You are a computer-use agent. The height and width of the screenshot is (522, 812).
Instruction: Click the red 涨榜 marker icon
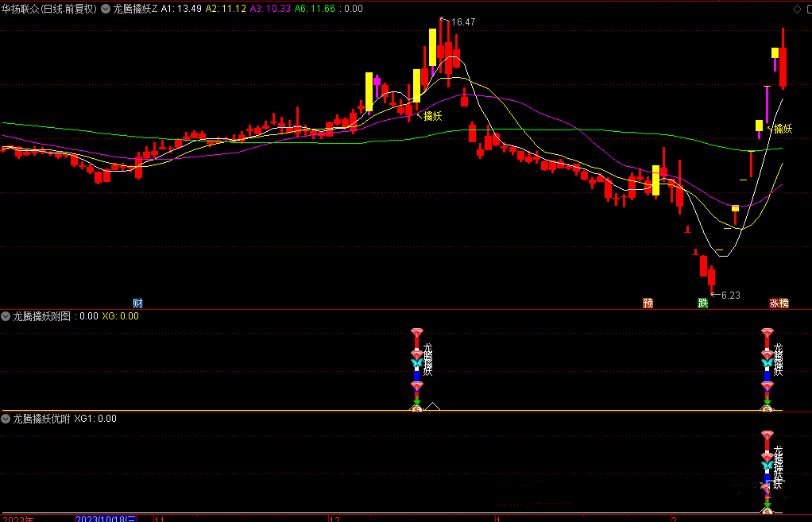[779, 303]
